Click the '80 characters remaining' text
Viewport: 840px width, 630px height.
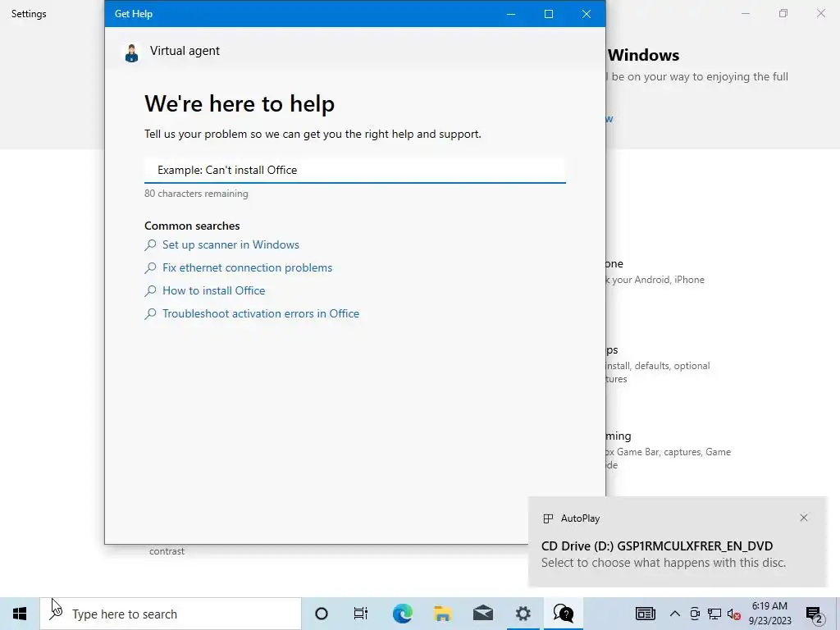[x=196, y=194]
